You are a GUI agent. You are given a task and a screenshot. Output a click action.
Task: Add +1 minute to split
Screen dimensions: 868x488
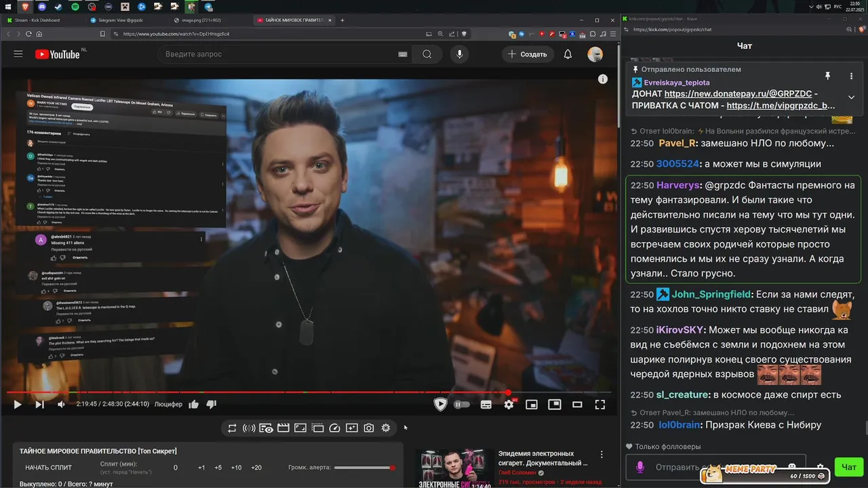point(201,468)
